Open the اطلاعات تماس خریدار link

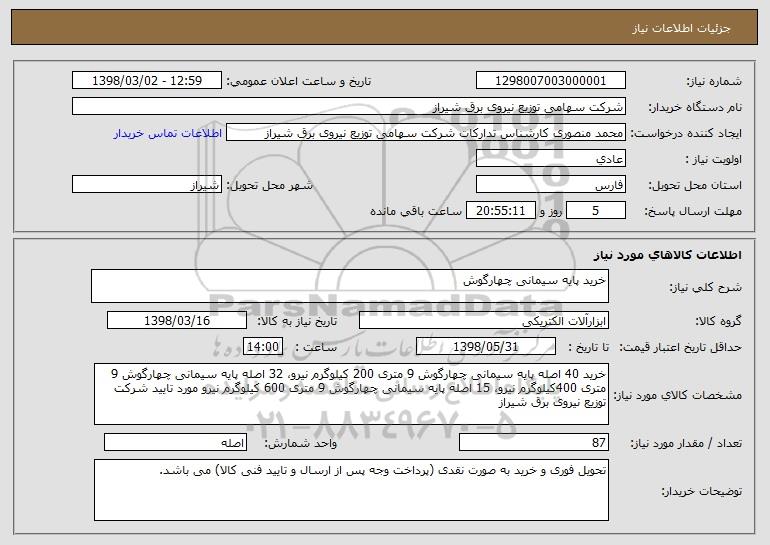click(x=167, y=133)
